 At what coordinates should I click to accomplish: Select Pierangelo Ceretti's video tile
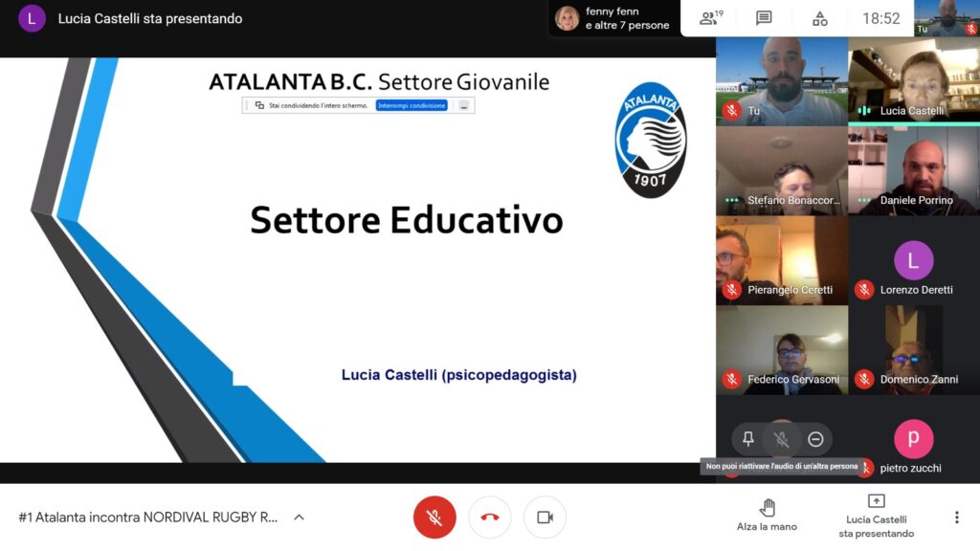(782, 260)
